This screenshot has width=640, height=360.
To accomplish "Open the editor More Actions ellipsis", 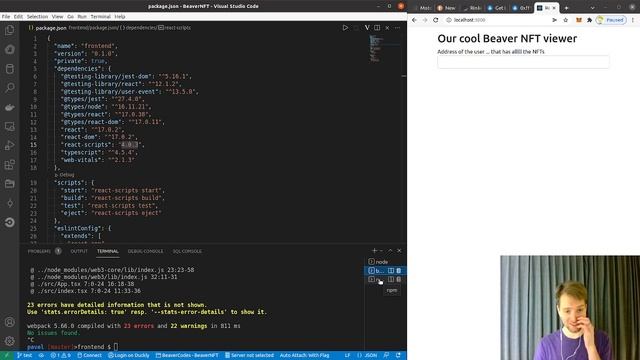I will (x=398, y=28).
